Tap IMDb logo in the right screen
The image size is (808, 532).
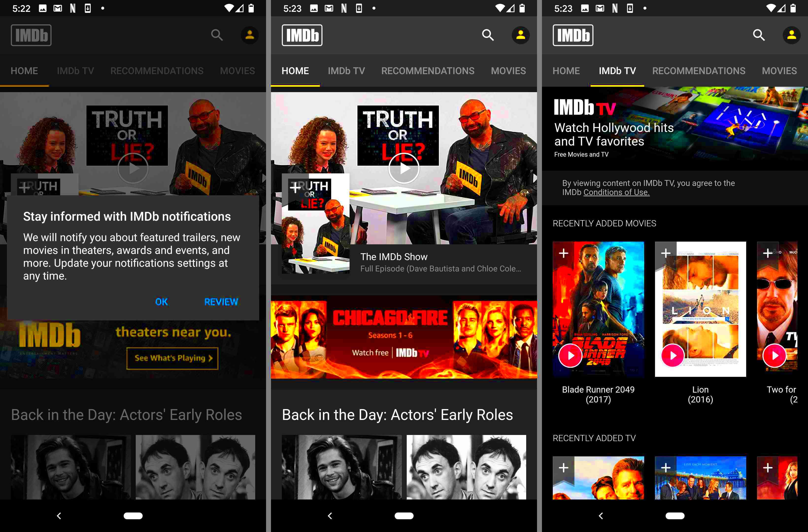pos(573,35)
